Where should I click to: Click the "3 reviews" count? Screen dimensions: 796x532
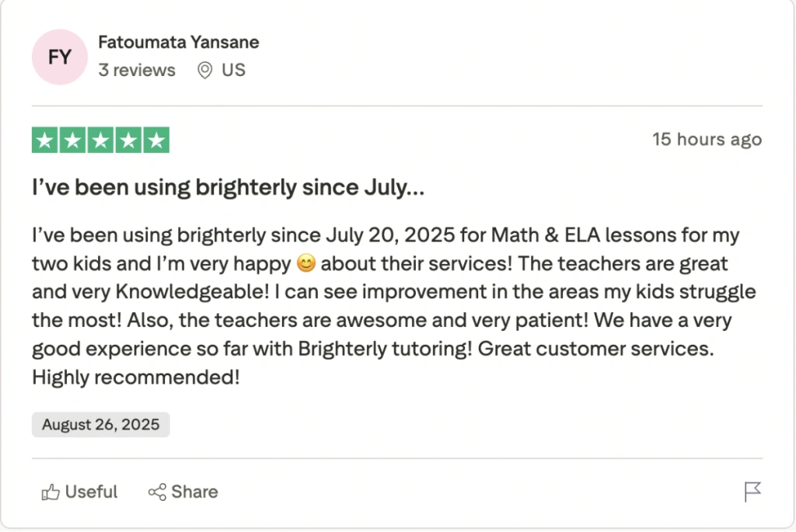tap(137, 70)
